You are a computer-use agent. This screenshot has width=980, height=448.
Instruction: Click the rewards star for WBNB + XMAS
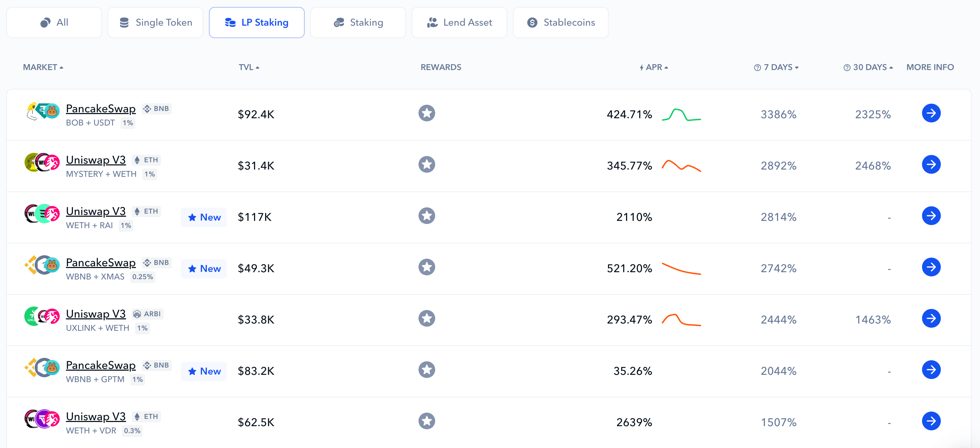426,267
